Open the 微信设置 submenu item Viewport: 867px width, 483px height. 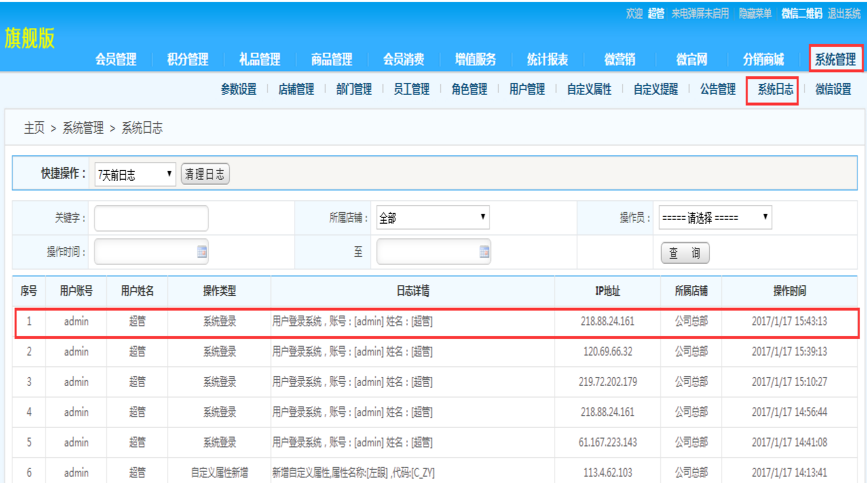833,89
